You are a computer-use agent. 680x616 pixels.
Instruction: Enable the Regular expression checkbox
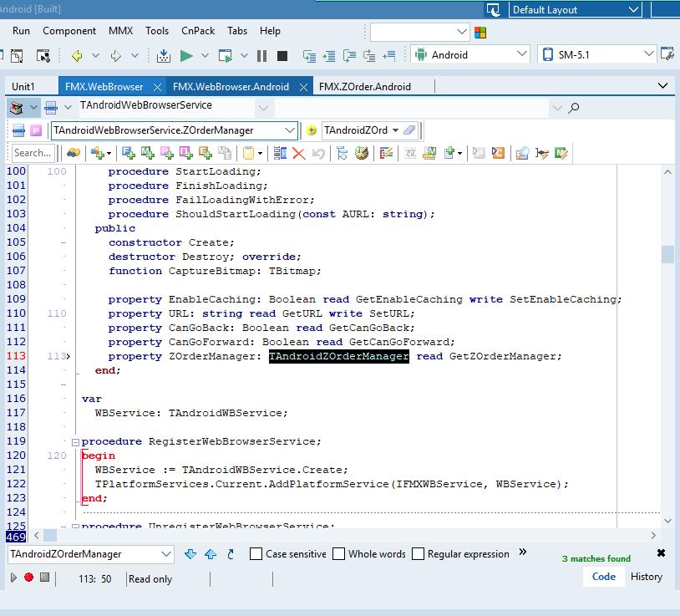click(x=418, y=554)
